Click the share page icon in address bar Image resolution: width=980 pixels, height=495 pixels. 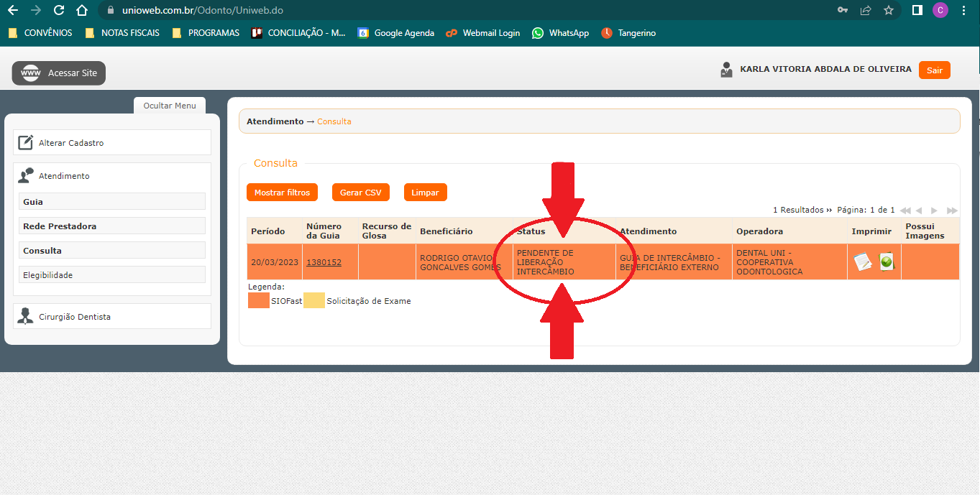[866, 10]
